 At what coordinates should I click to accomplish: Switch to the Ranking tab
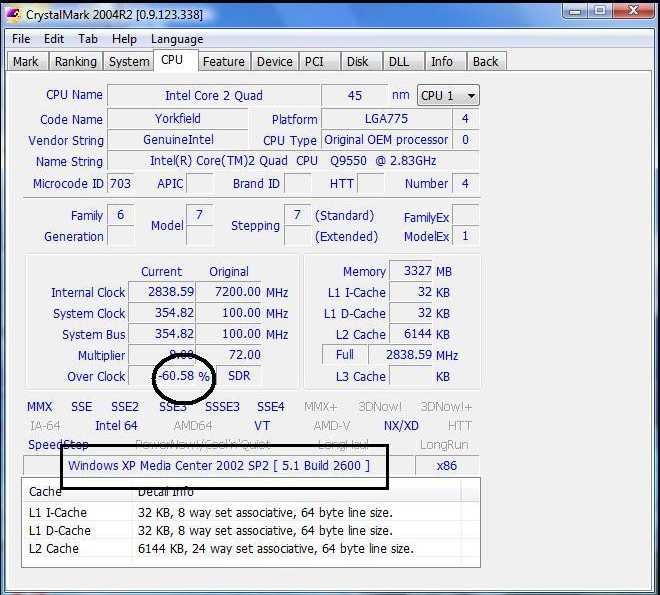click(76, 61)
